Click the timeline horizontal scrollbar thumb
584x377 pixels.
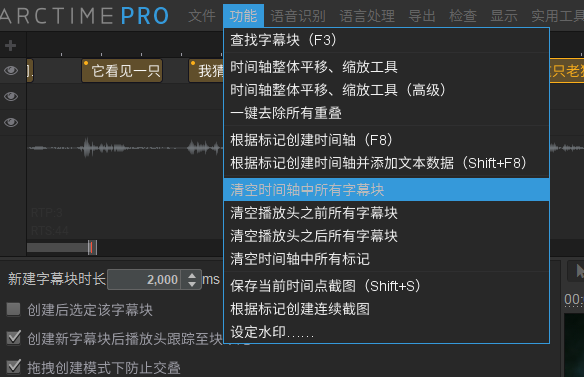pos(62,247)
